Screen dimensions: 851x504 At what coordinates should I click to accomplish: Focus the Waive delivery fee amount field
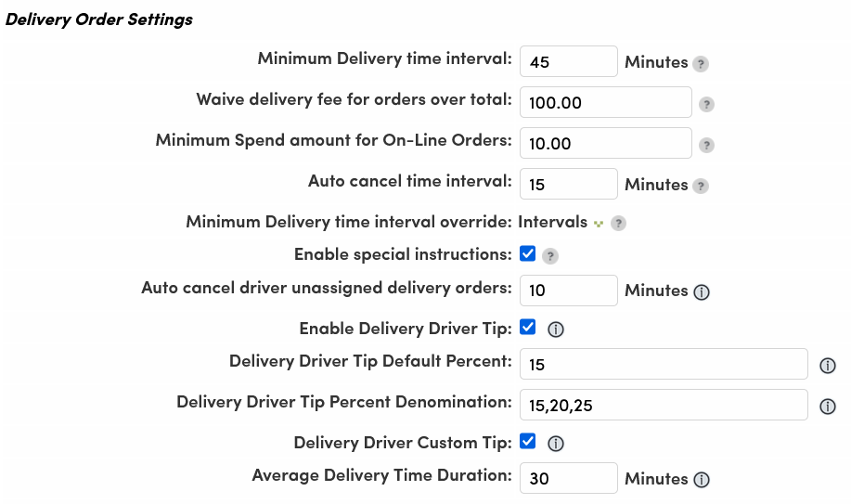pos(606,102)
